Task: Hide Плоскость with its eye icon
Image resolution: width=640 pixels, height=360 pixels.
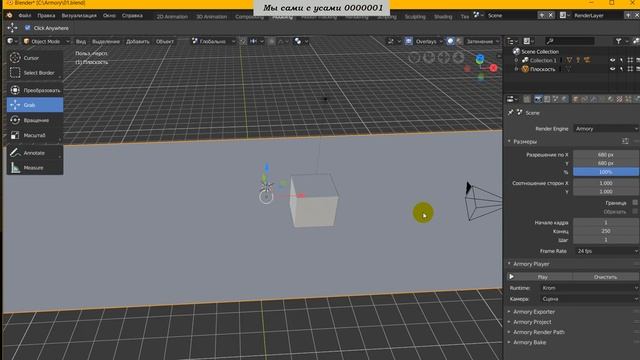Action: pyautogui.click(x=612, y=69)
